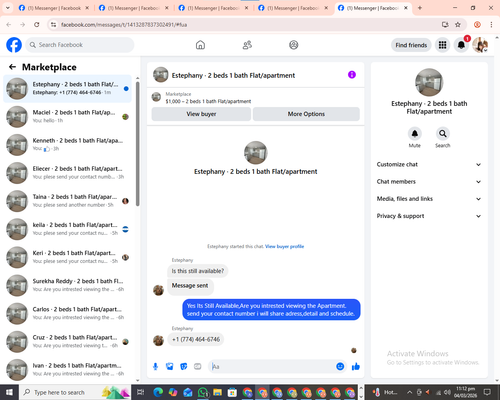
Task: Open the View buyer profile link
Action: (284, 246)
